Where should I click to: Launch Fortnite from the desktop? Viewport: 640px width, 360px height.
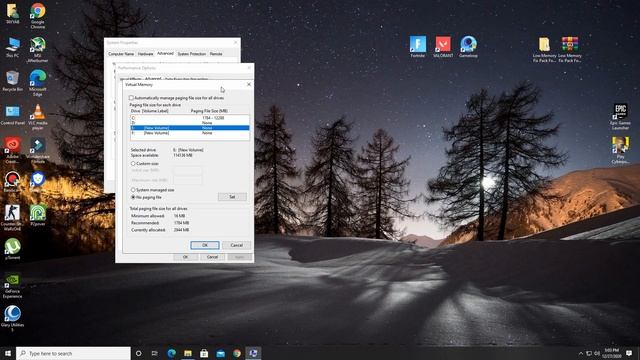point(418,47)
